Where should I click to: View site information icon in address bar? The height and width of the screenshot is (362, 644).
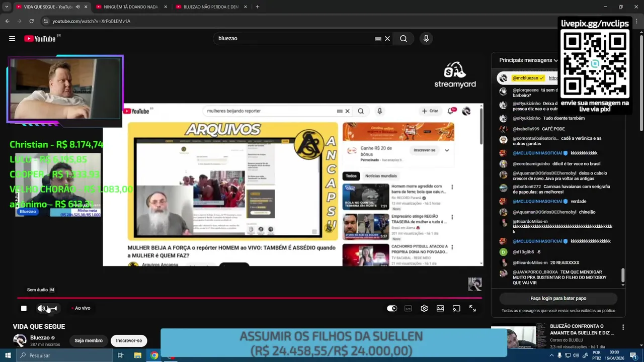tap(46, 21)
